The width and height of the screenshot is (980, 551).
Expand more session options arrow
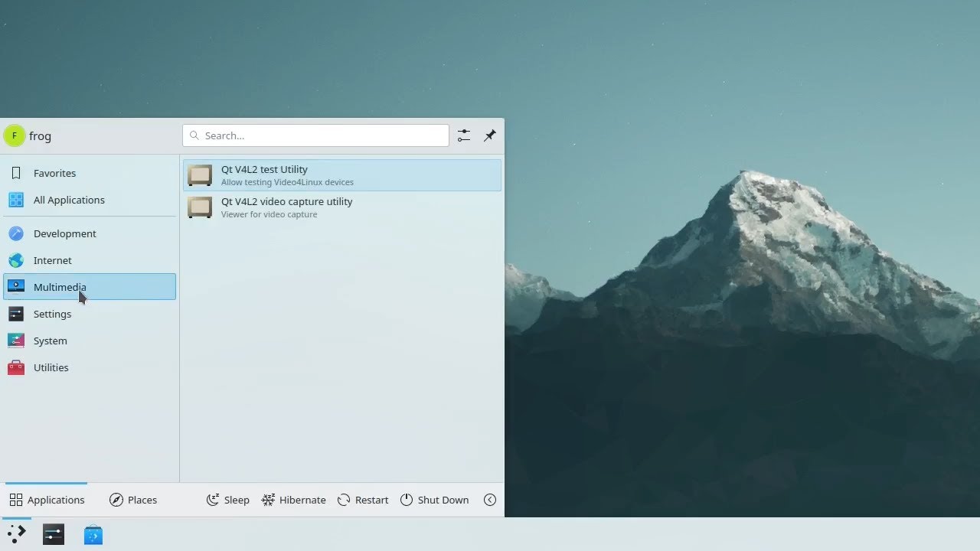pyautogui.click(x=490, y=500)
